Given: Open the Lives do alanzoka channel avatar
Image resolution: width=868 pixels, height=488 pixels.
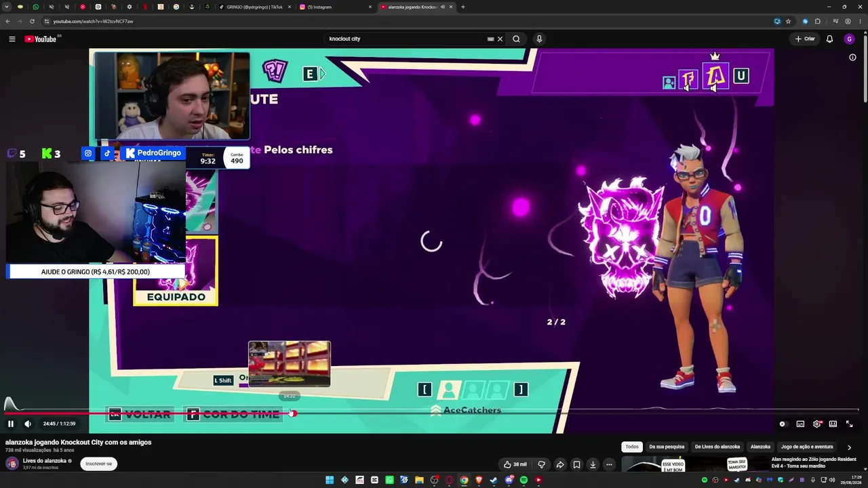Looking at the screenshot, I should click(x=12, y=464).
